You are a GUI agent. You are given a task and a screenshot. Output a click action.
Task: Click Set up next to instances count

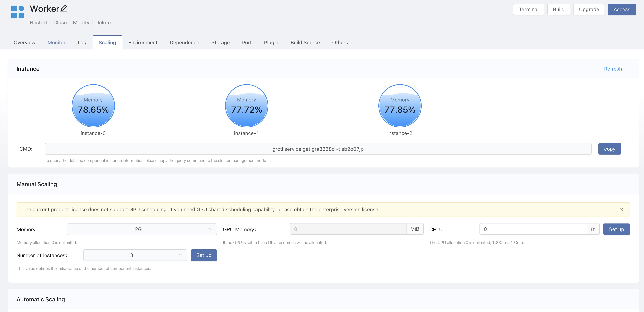(x=203, y=255)
